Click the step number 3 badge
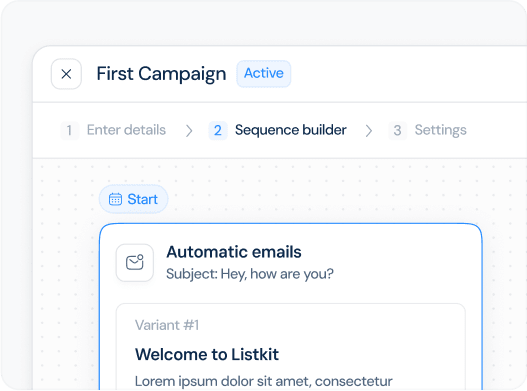Screen dimensions: 527x391 (x=397, y=130)
